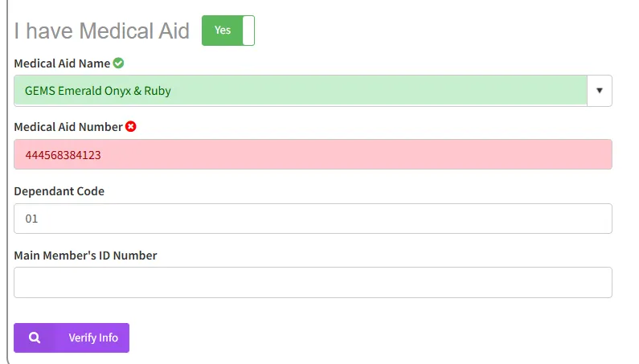Click the green checkmark beside Medical Aid Name

[x=119, y=63]
